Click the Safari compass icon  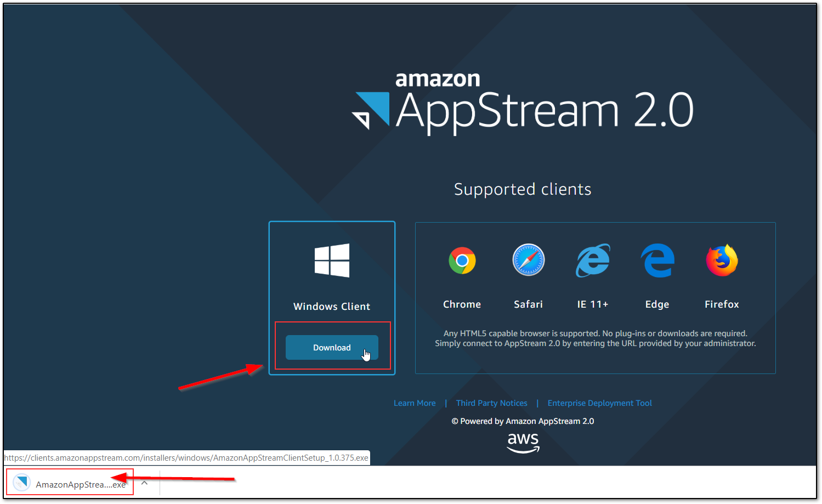click(528, 260)
